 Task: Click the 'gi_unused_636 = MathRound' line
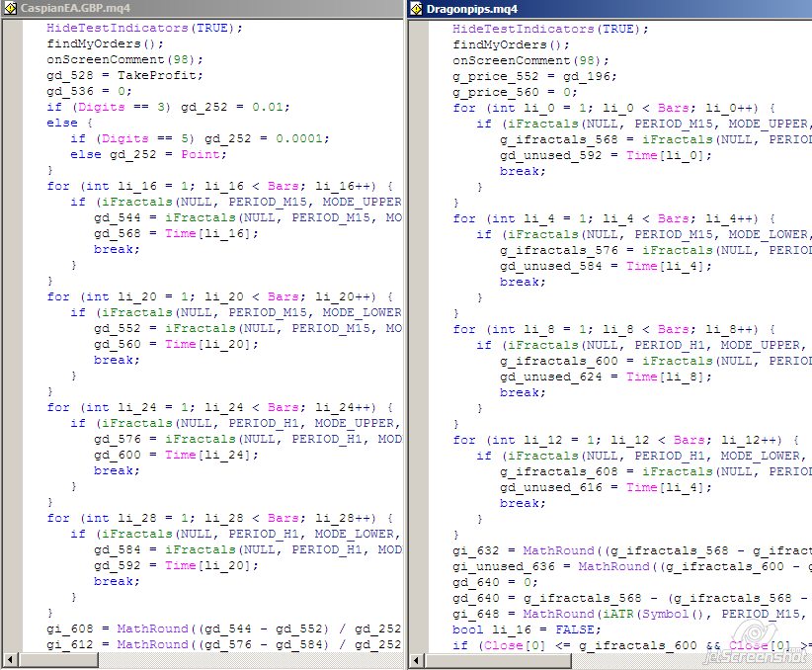pos(632,566)
